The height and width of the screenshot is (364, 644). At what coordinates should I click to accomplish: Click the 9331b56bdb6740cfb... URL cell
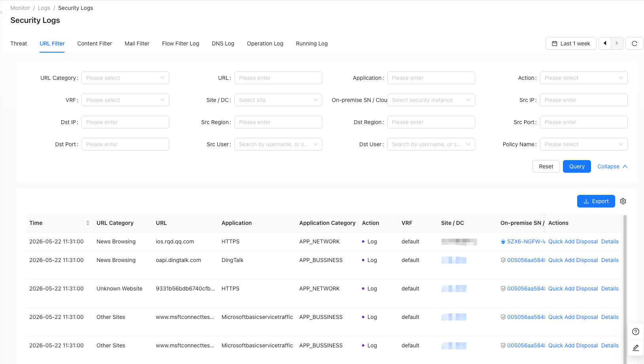pos(185,289)
